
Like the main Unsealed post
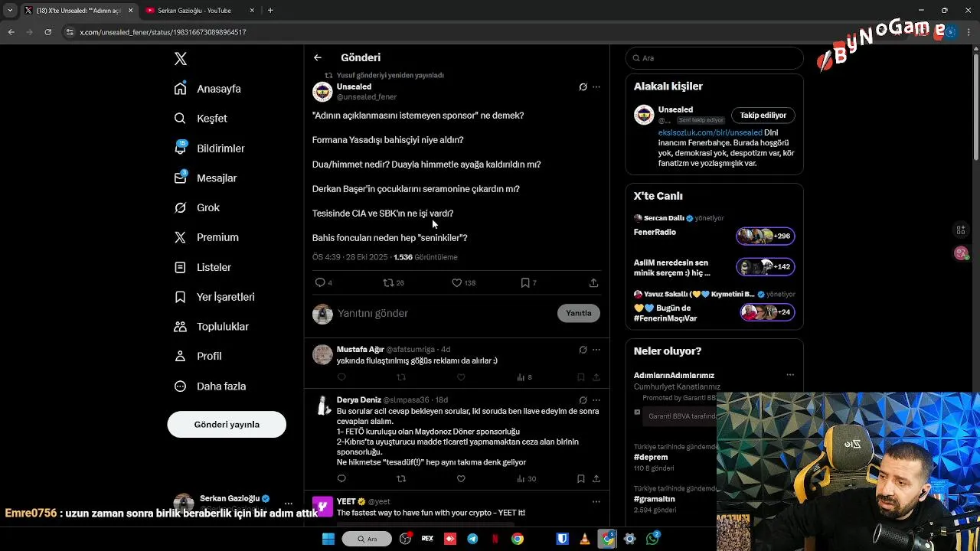(456, 282)
